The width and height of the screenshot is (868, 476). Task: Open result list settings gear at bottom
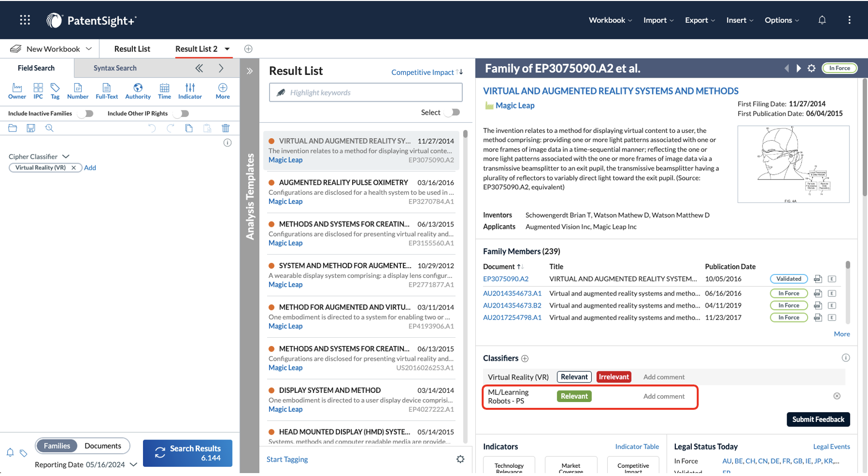[460, 459]
